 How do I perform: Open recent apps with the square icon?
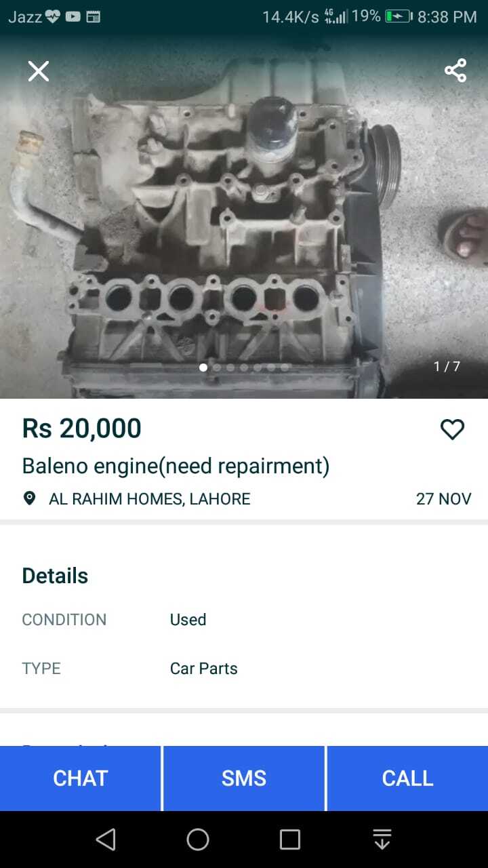point(290,840)
